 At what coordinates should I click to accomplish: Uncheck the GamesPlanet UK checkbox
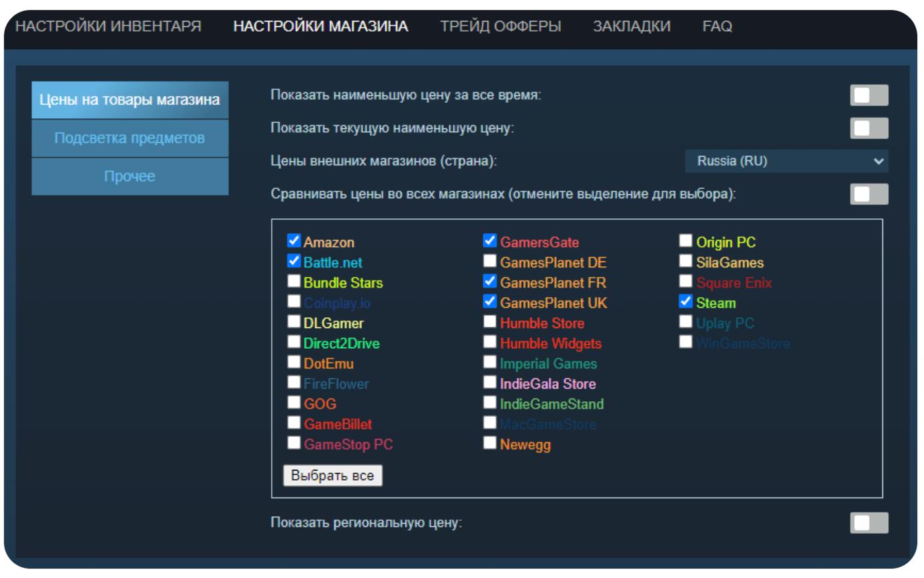click(x=490, y=301)
